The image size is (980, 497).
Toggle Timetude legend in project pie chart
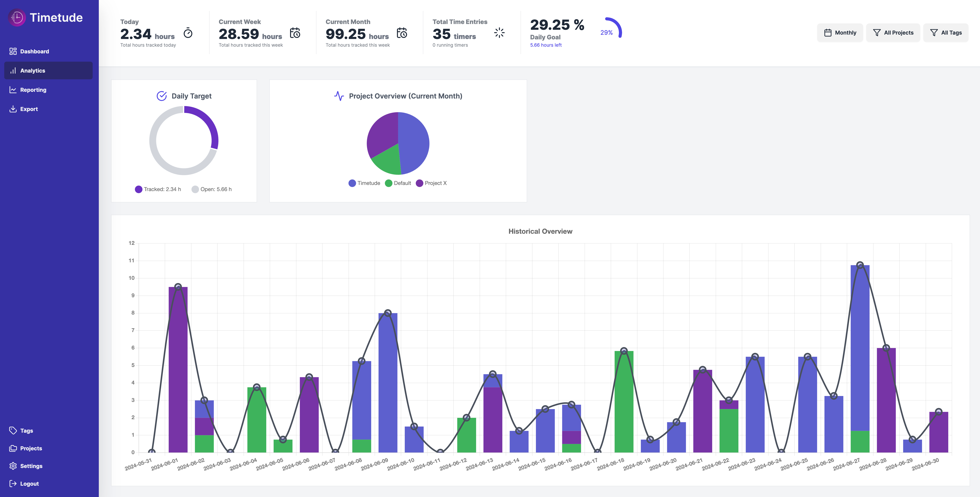point(364,183)
